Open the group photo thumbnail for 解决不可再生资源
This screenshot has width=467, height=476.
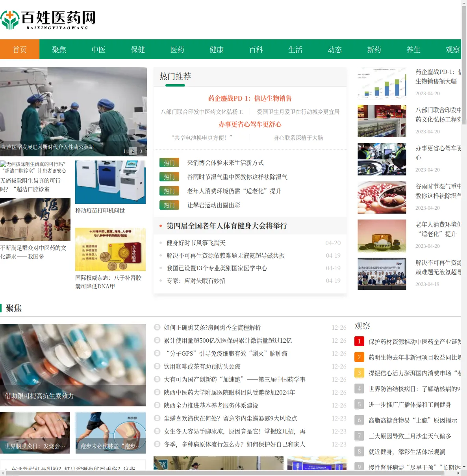pos(382,274)
